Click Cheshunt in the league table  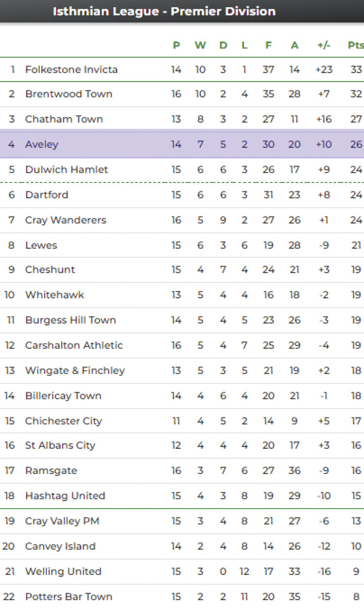(50, 269)
